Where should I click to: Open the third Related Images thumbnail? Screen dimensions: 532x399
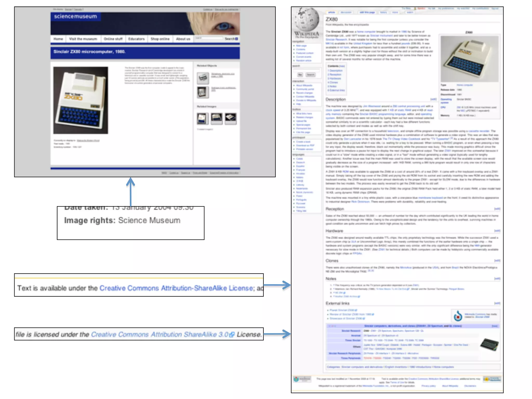pyautogui.click(x=230, y=118)
